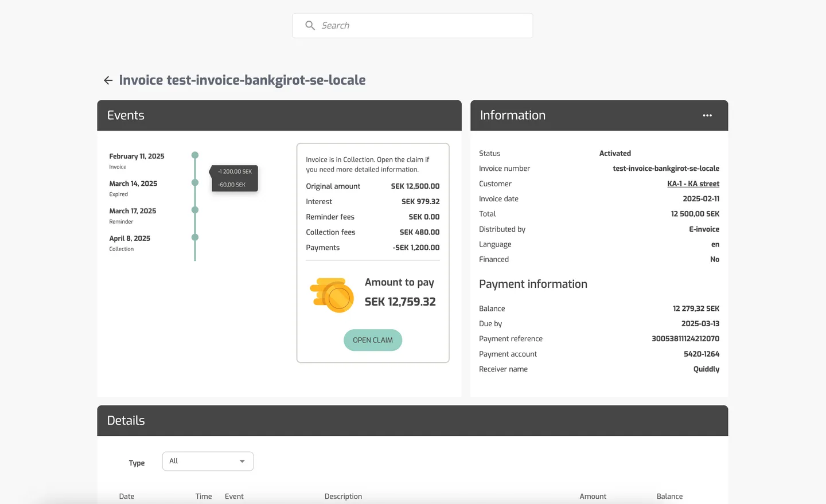Click the magnifier icon in search box
Screen dimensions: 826x504
pos(310,25)
